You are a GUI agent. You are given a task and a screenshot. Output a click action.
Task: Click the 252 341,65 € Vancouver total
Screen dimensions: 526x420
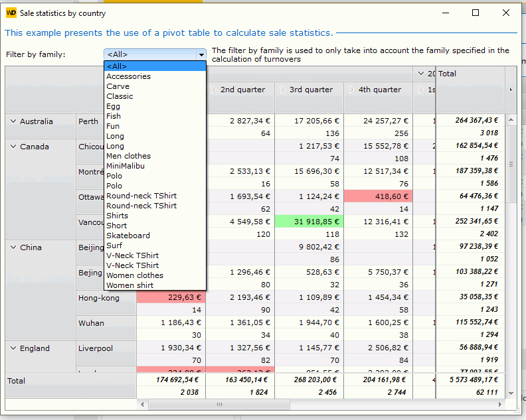click(x=470, y=221)
